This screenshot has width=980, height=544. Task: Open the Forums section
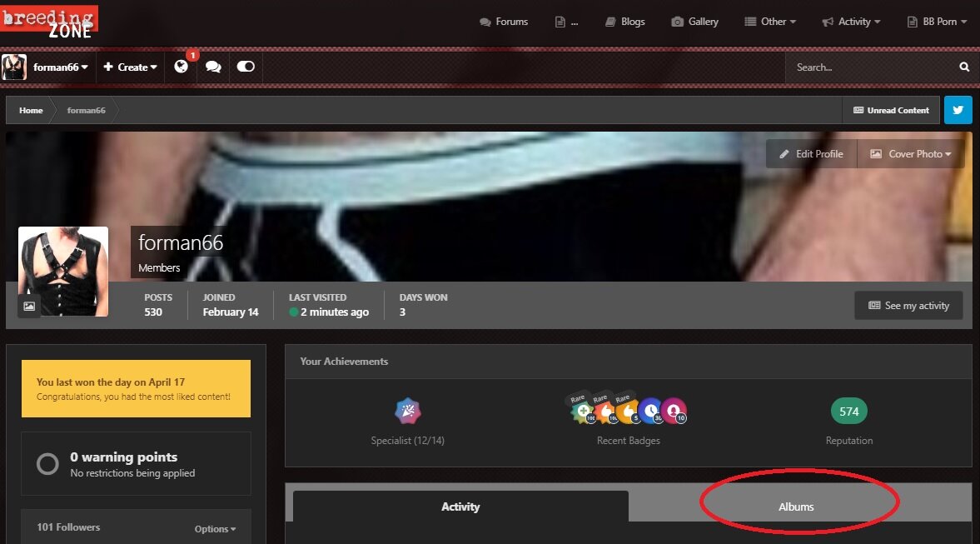tap(504, 22)
